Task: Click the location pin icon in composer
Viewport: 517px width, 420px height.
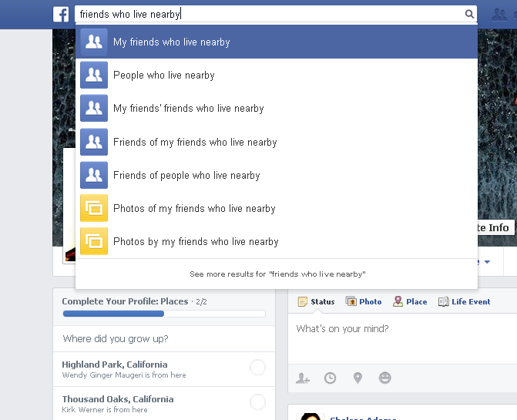Action: (x=358, y=378)
